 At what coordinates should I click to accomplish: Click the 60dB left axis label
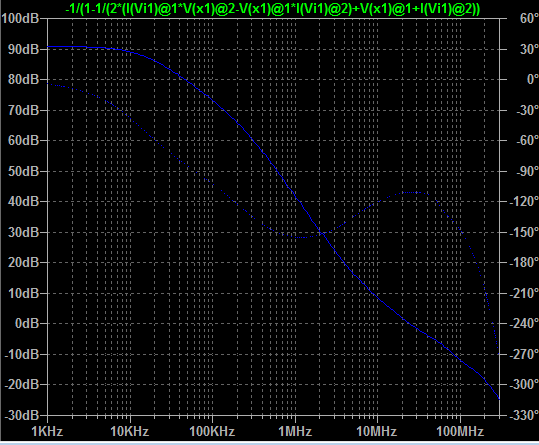point(23,140)
